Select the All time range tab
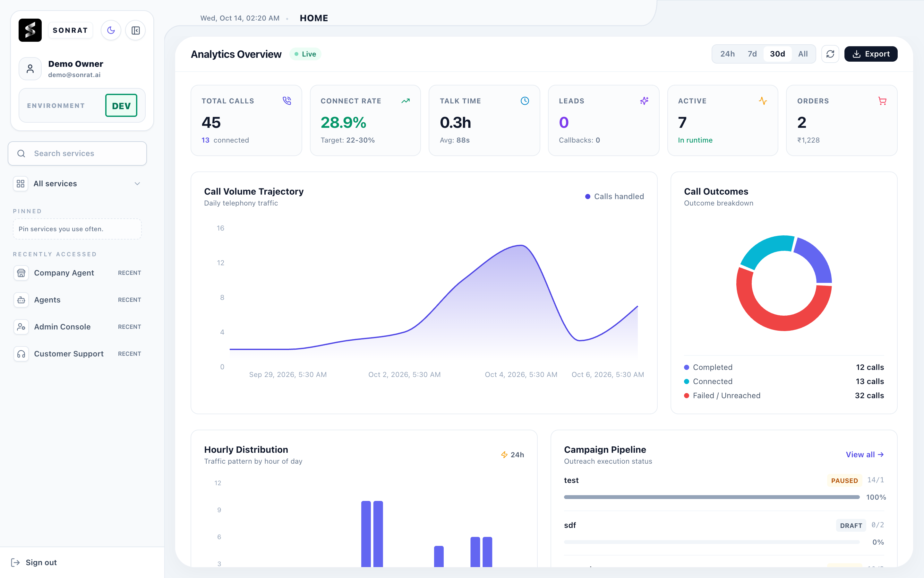 click(803, 54)
